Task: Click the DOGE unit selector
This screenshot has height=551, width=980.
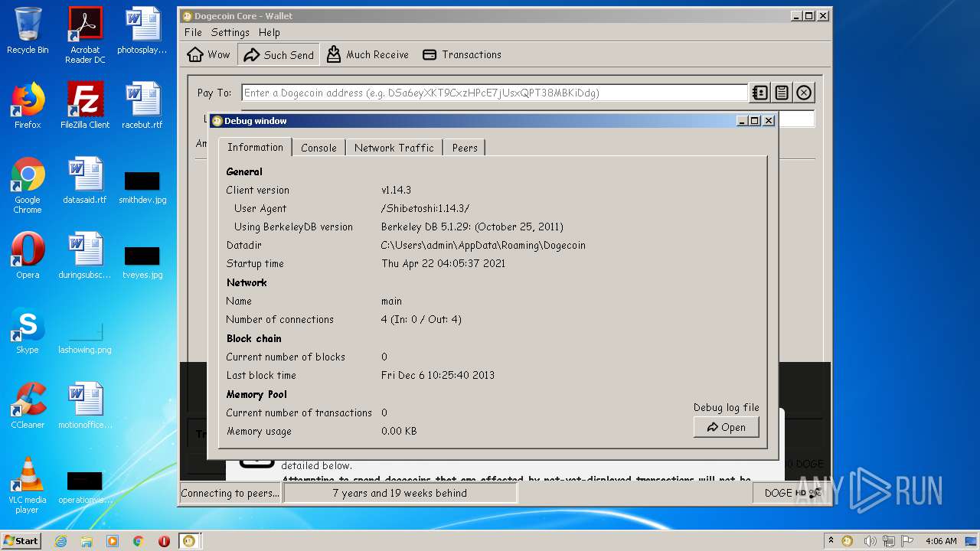Action: click(778, 493)
